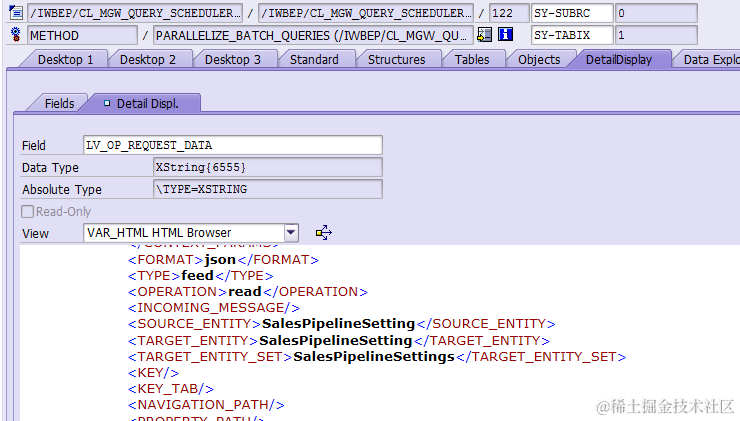Click the Absolute Type field \TYPE=XSTRING
This screenshot has height=421, width=740.
(x=268, y=189)
